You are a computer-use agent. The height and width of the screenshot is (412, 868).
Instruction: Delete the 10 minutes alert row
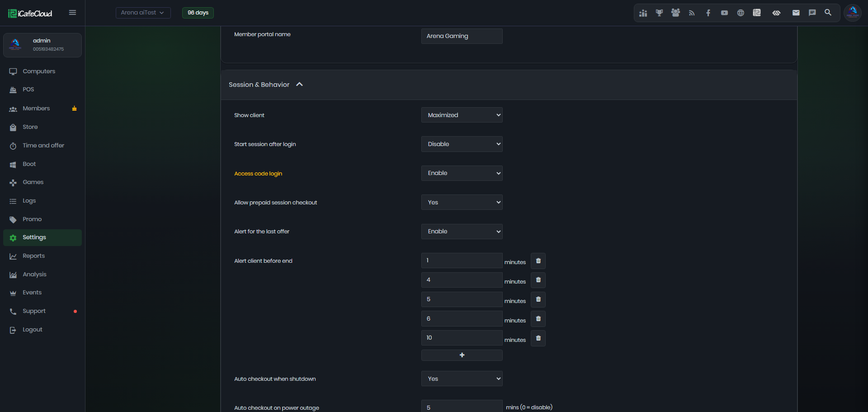[538, 338]
